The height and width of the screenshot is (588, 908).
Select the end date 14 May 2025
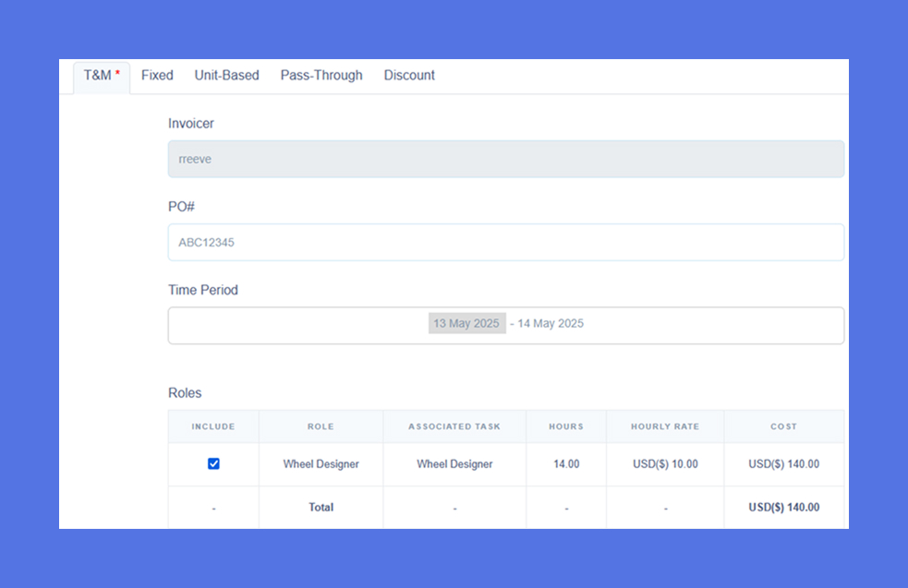point(551,324)
